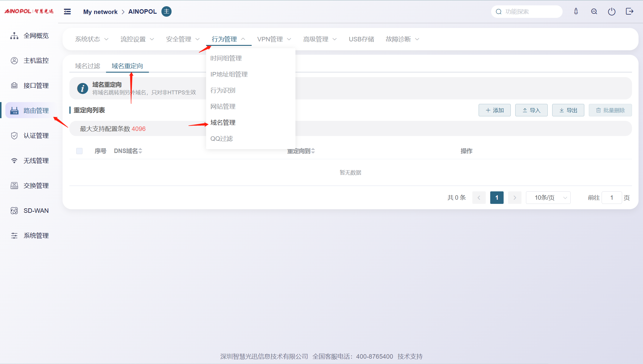
Task: Click the 添加 button
Action: [494, 110]
